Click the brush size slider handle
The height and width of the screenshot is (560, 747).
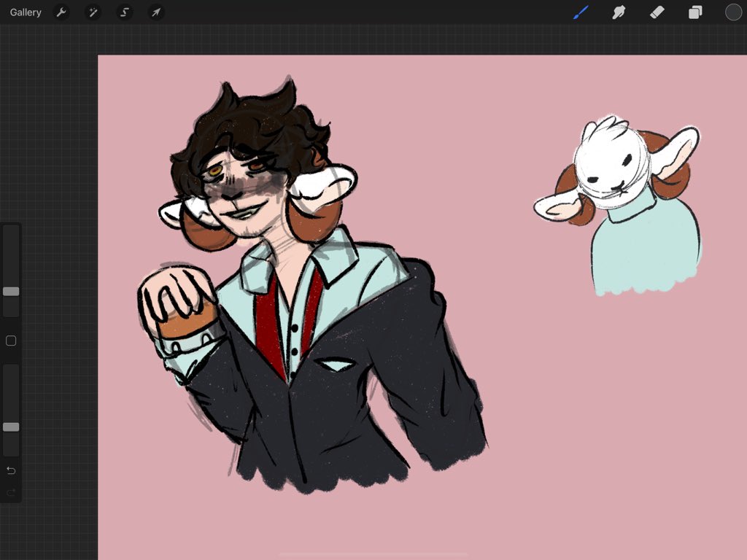[x=11, y=292]
